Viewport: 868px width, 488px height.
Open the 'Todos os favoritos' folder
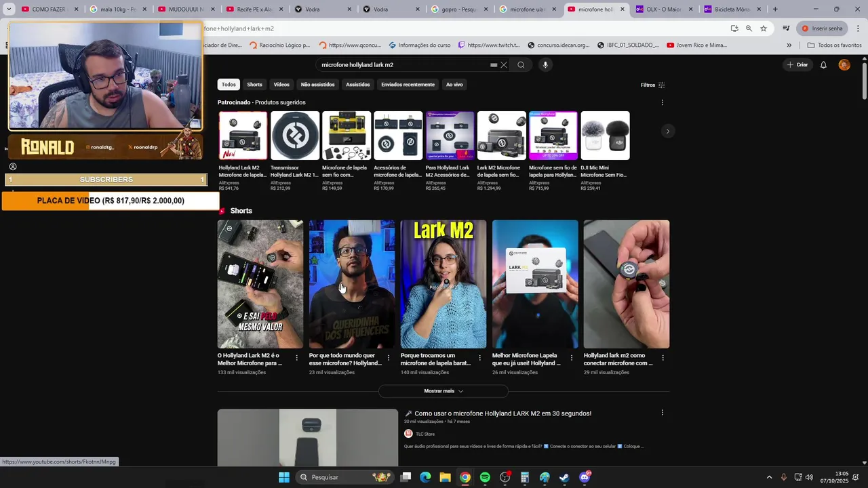pyautogui.click(x=834, y=45)
